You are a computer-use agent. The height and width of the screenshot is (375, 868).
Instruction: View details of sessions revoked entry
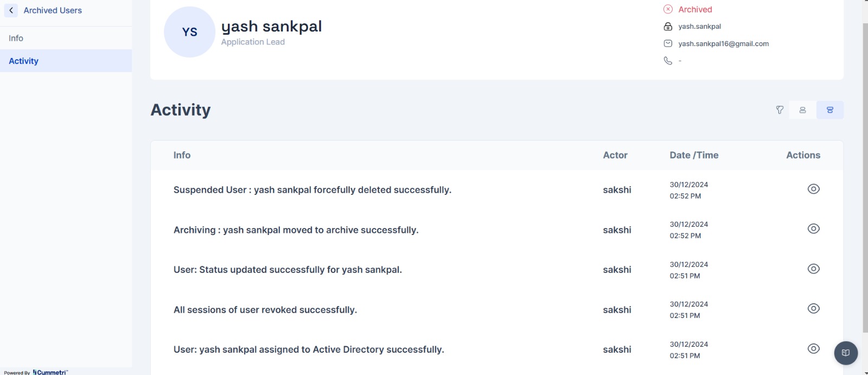coord(813,308)
